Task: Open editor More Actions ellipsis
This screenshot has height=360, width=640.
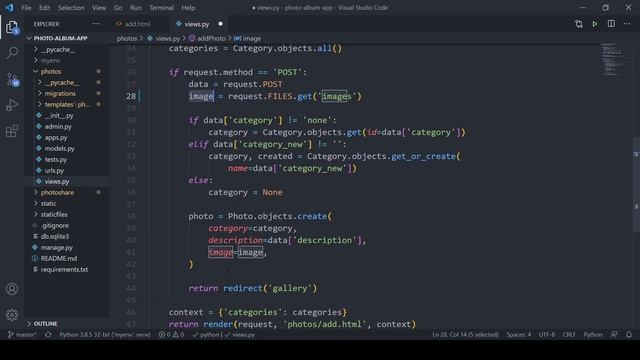Action: click(x=627, y=24)
